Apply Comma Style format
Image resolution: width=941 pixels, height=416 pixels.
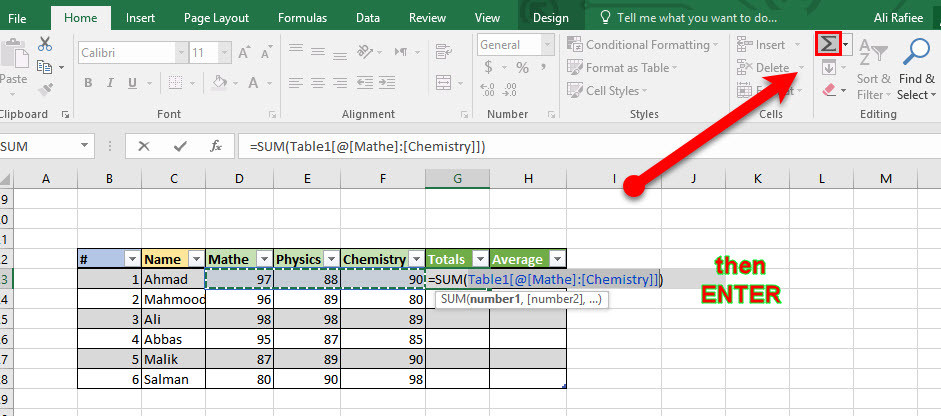coord(545,69)
